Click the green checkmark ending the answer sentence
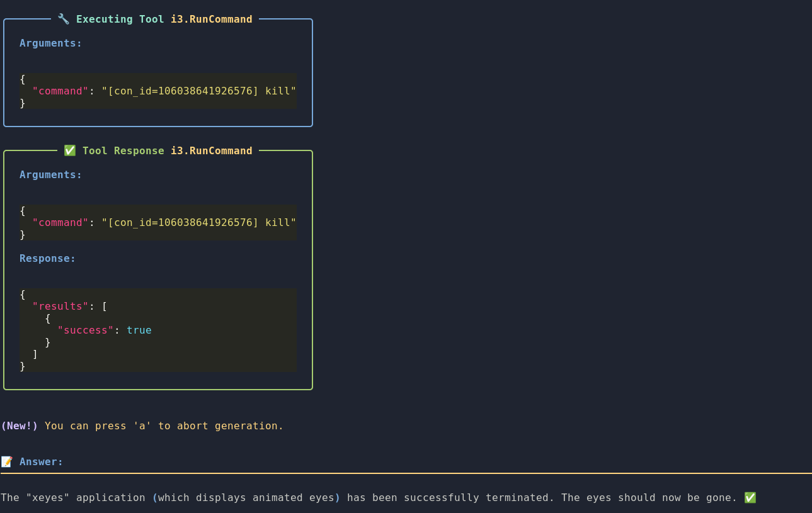The height and width of the screenshot is (513, 812). [750, 497]
